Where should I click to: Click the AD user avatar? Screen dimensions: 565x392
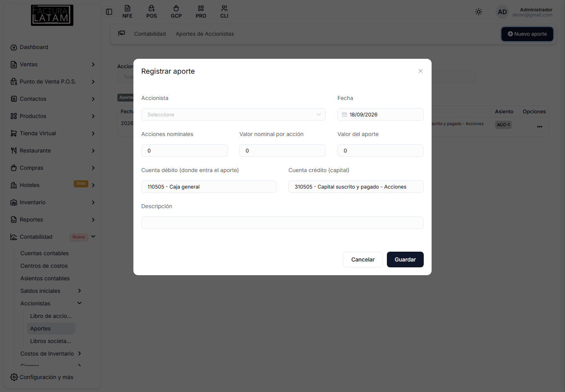click(502, 12)
